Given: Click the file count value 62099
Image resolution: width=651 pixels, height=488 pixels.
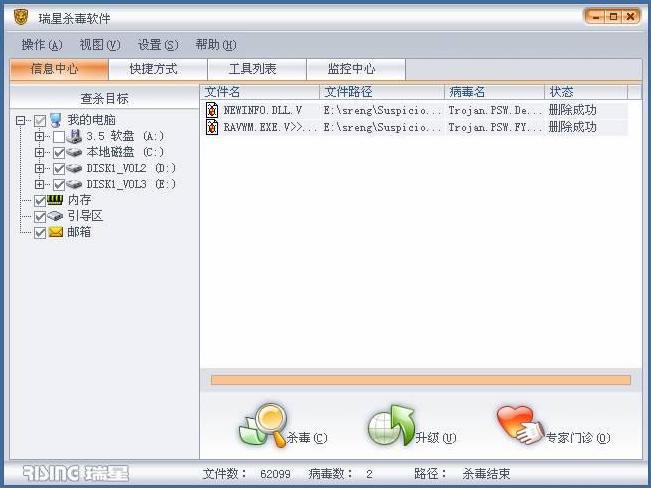Looking at the screenshot, I should [275, 474].
